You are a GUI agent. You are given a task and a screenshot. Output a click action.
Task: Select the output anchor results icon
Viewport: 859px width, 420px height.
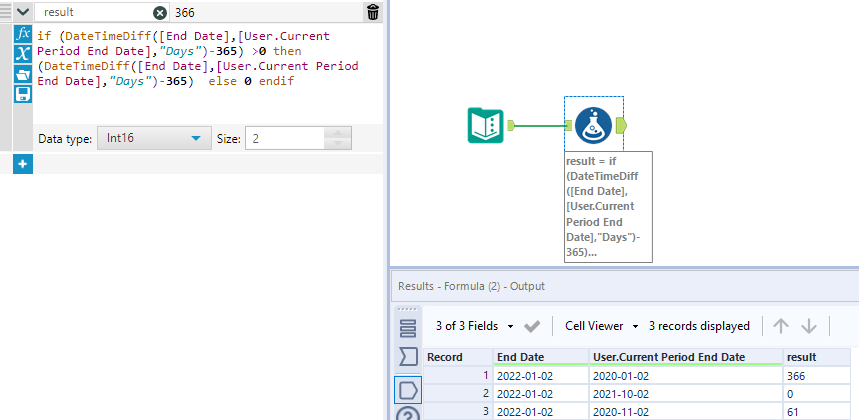pyautogui.click(x=408, y=389)
